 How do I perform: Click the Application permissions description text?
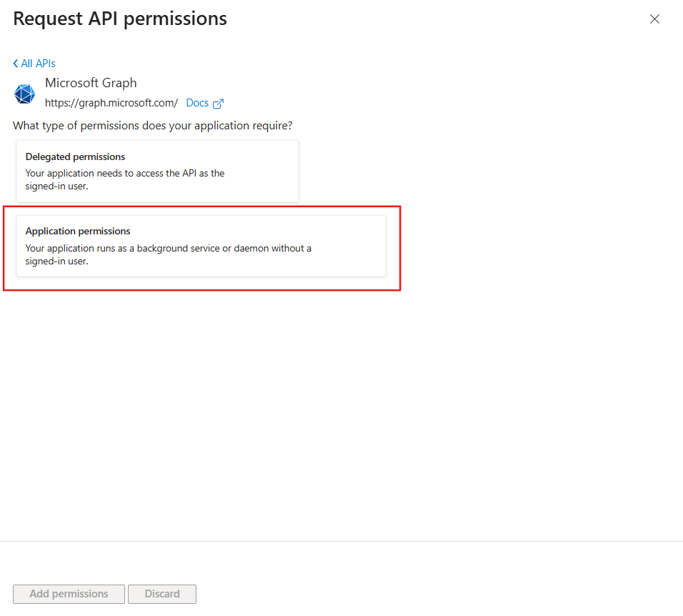point(167,254)
